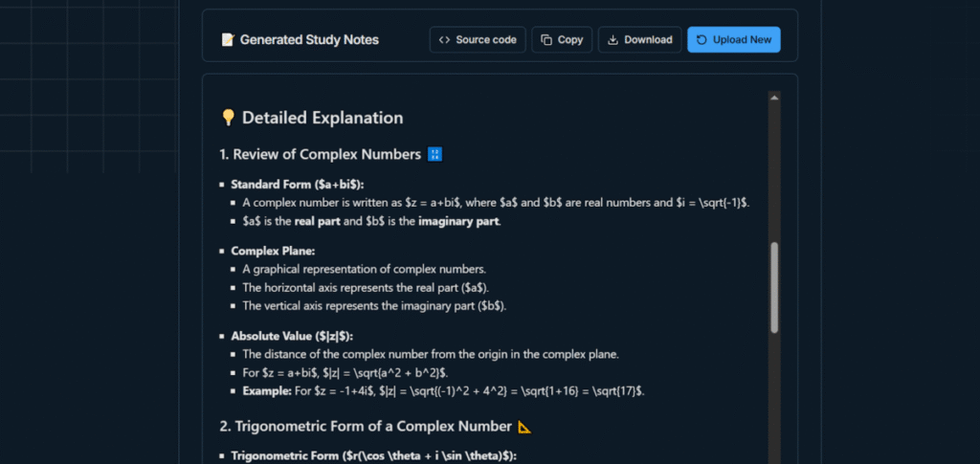Click the Standard Form bullet label

coord(297,184)
